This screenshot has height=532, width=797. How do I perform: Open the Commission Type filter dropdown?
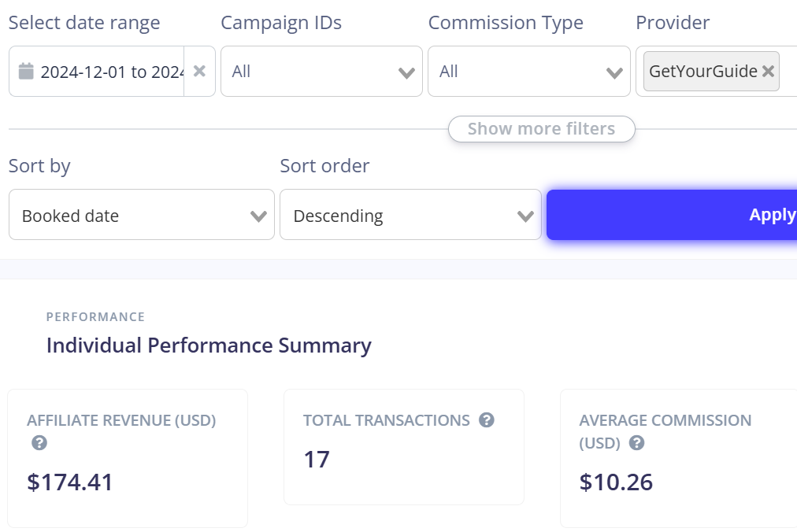point(528,71)
